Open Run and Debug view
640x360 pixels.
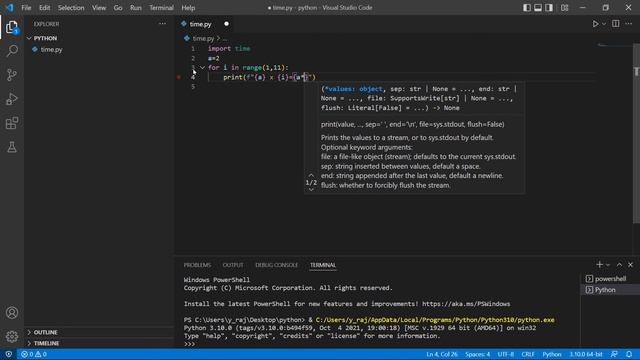click(x=12, y=99)
